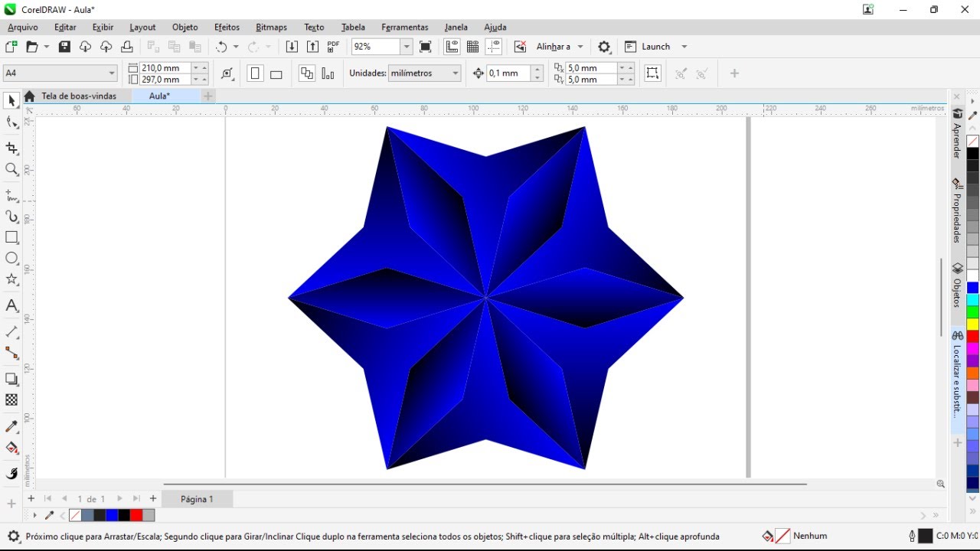The height and width of the screenshot is (551, 980).
Task: Set page to Landscape orientation
Action: pos(276,73)
